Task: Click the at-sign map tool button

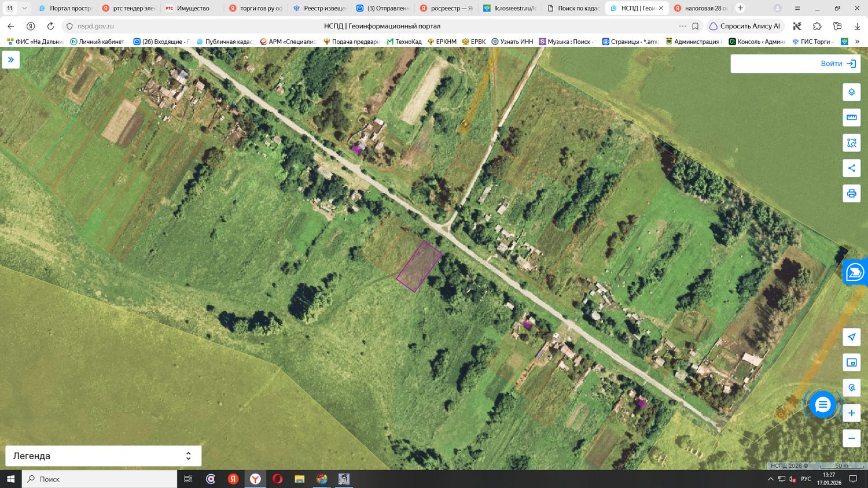Action: coord(851,387)
